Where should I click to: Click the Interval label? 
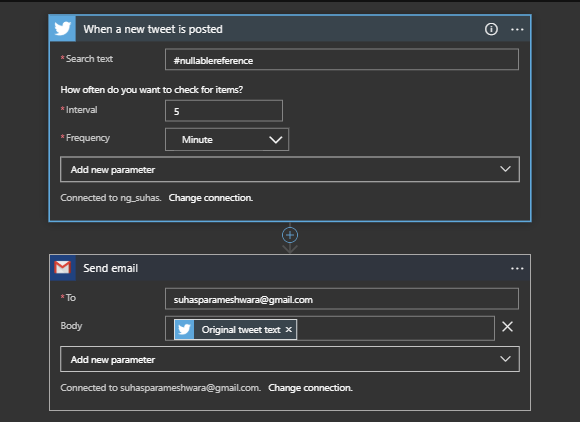tap(81, 110)
